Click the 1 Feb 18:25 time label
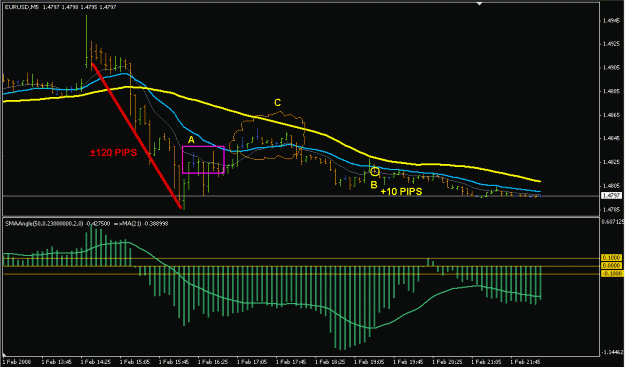Viewport: 625px width, 367px height. (x=330, y=362)
